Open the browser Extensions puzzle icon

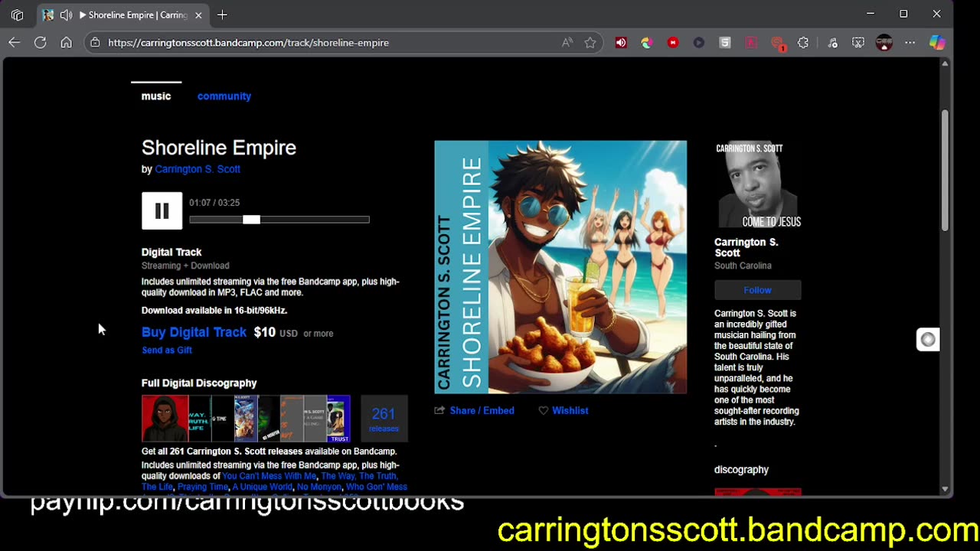[803, 43]
